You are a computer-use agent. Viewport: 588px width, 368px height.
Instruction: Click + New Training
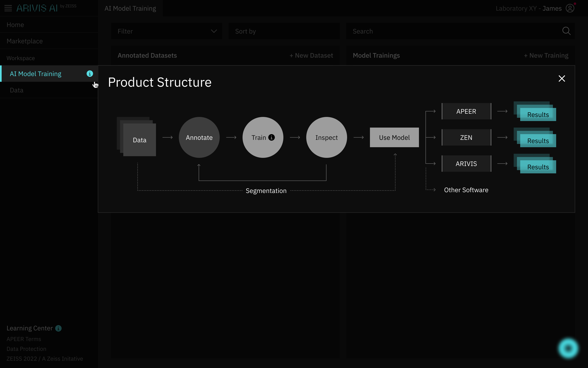546,55
